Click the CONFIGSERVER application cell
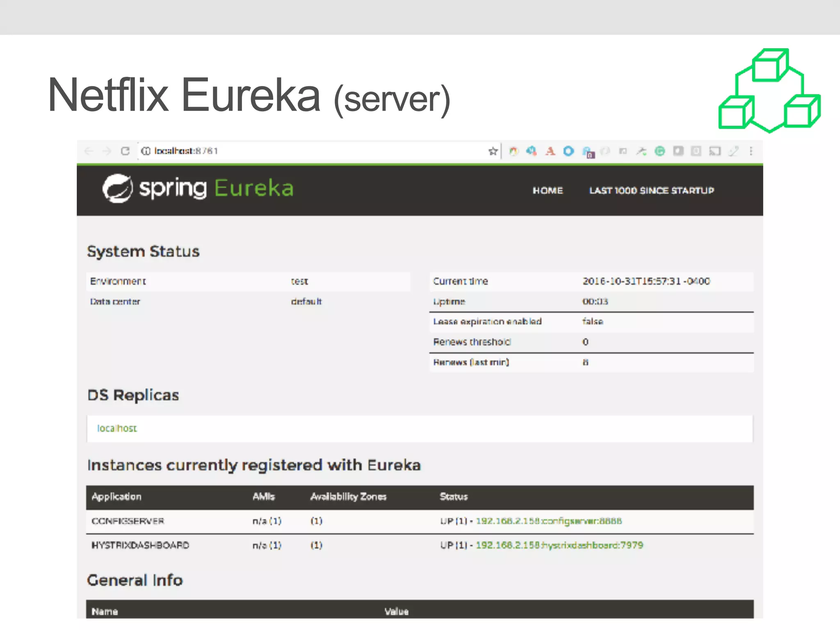Viewport: 840px width, 630px height. point(128,521)
